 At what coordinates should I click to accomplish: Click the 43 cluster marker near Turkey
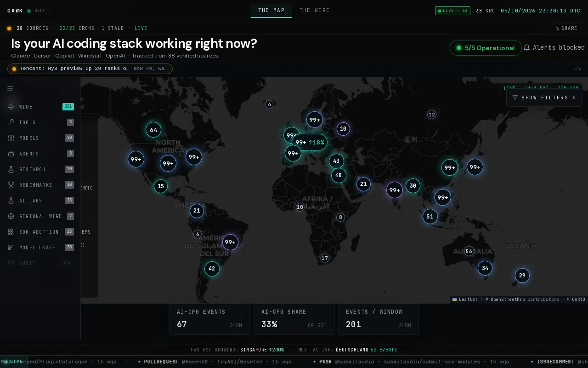tap(336, 161)
